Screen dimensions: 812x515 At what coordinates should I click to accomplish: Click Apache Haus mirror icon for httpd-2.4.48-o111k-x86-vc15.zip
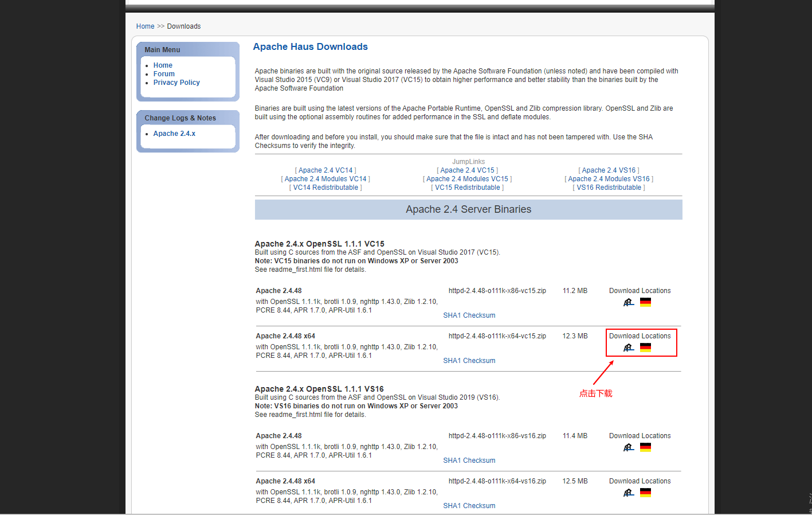click(629, 302)
